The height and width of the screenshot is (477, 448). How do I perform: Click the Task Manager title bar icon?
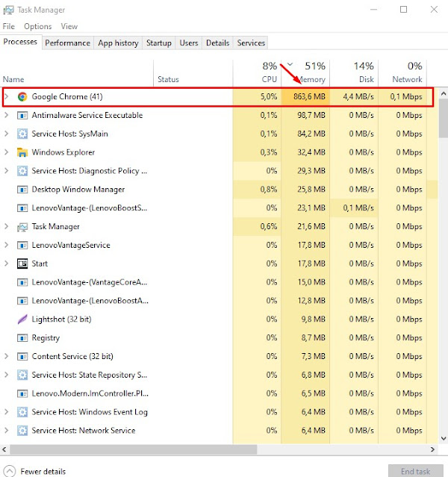pos(8,10)
